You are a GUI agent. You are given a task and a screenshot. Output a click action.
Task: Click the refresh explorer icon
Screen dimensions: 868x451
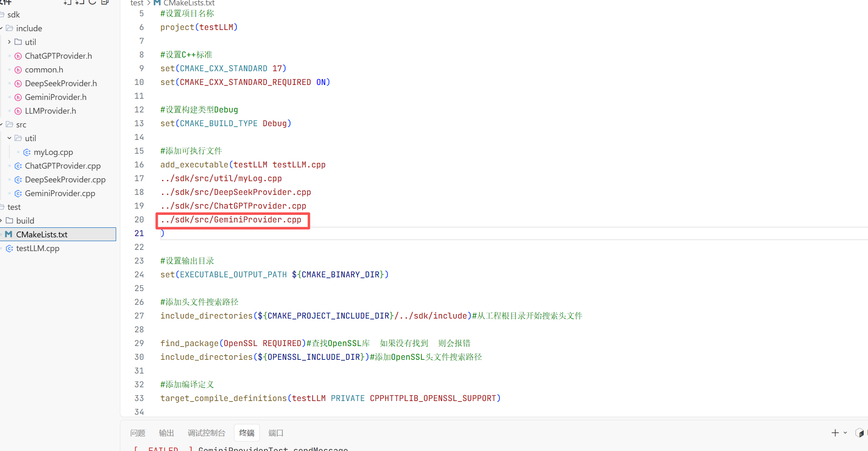coord(92,2)
